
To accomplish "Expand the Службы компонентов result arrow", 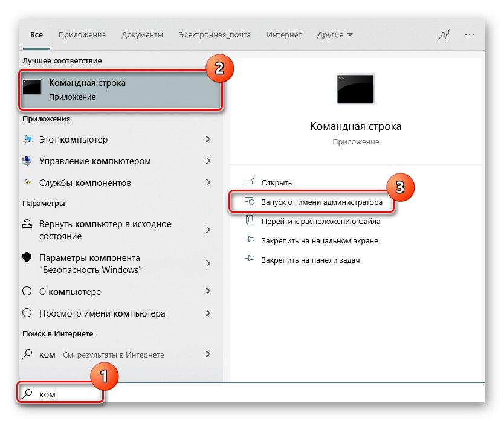I will (208, 182).
